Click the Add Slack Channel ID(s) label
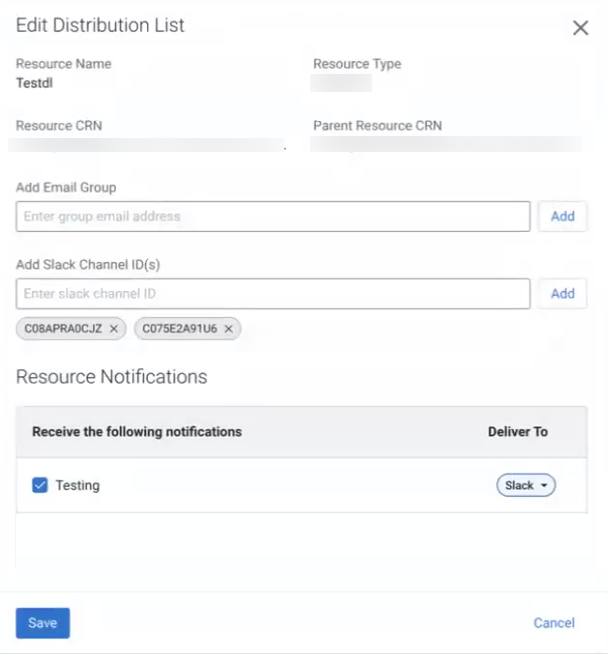 pyautogui.click(x=88, y=265)
